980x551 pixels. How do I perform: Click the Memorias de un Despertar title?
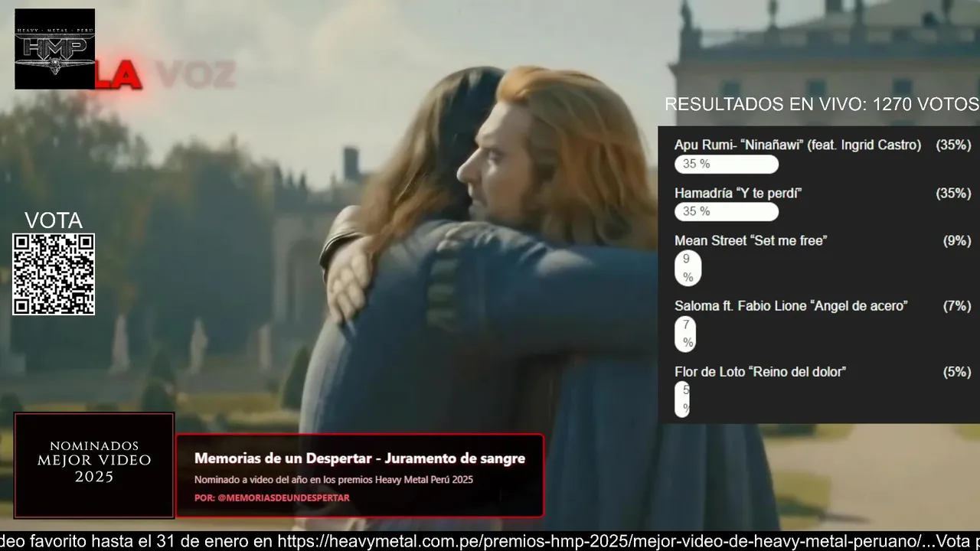coord(360,458)
